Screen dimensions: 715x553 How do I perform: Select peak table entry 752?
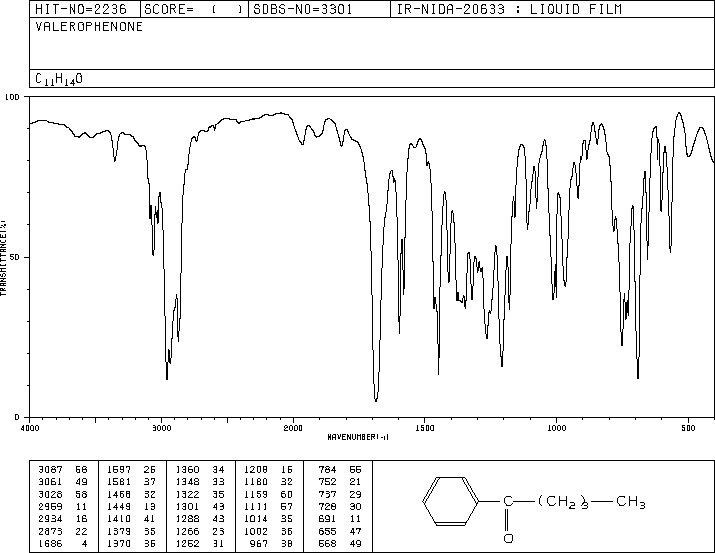340,482
